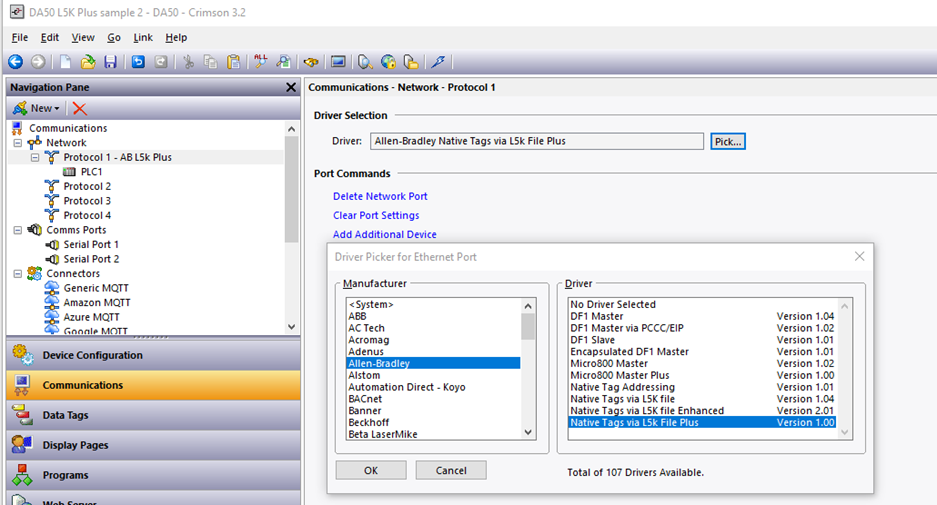Viewport: 937px width, 505px height.
Task: Switch to Display Pages category
Action: pyautogui.click(x=154, y=445)
